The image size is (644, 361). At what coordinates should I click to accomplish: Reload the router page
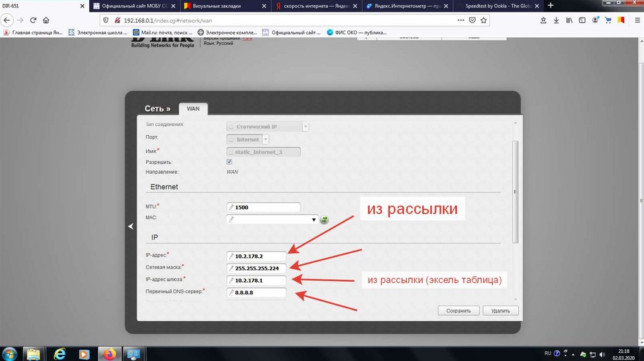(33, 20)
